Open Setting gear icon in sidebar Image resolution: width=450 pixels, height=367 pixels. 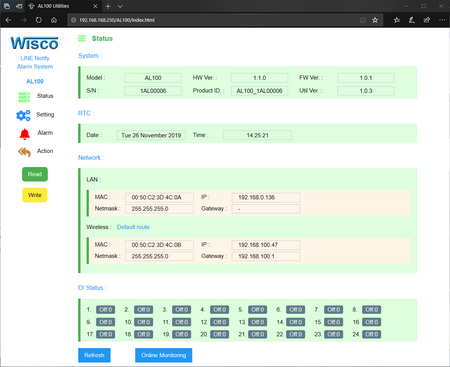point(23,115)
